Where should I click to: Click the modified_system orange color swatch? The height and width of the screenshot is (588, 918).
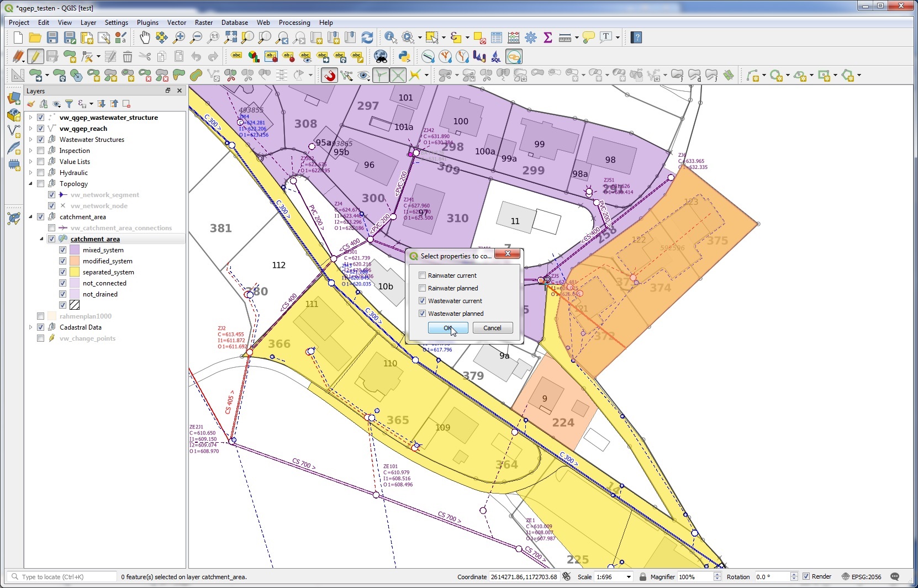(75, 261)
